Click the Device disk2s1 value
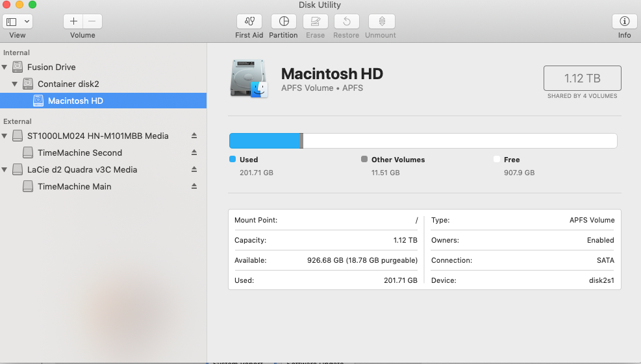The width and height of the screenshot is (641, 364). pos(601,280)
